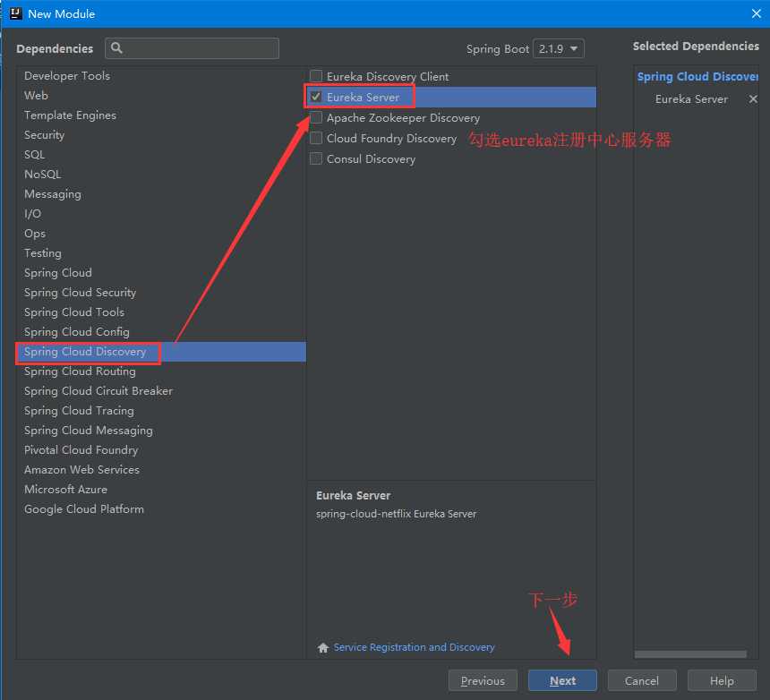
Task: Choose Pivotal Cloud Foundry category
Action: [160, 449]
